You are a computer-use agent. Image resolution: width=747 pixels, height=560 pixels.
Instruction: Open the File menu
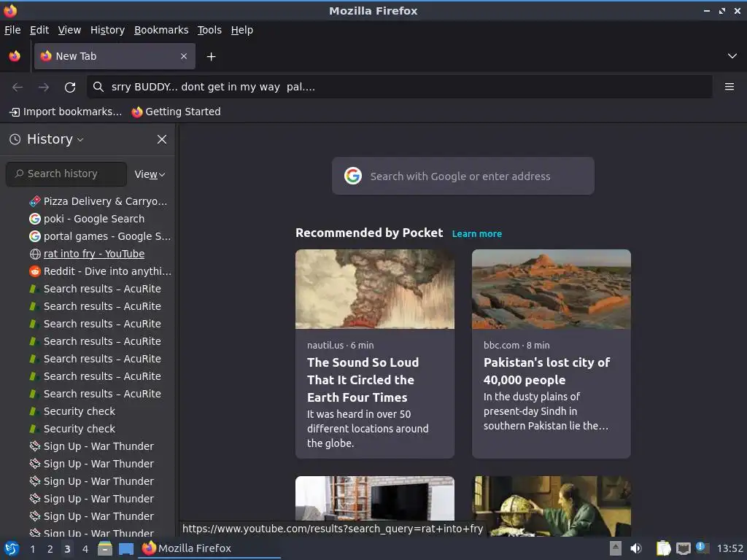[12, 30]
